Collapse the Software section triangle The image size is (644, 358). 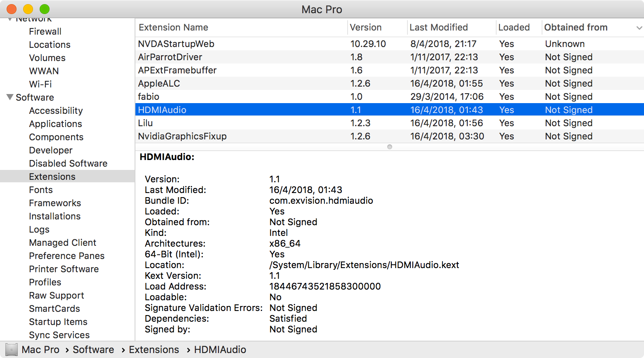(10, 97)
